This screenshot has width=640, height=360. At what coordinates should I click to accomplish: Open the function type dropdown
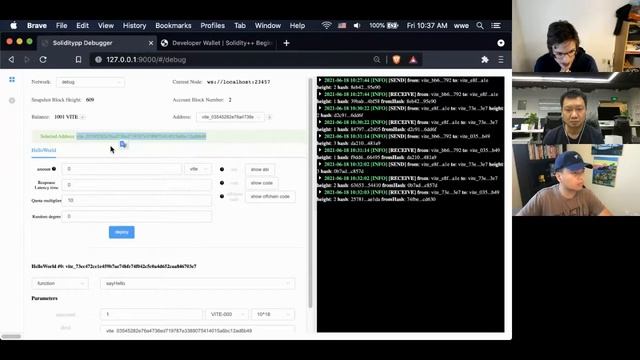(60, 283)
